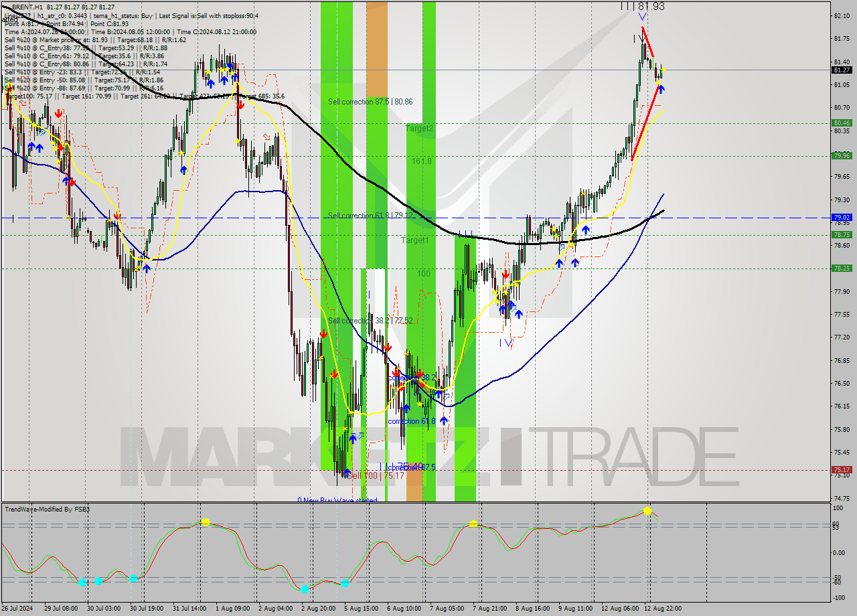Click the -60 level on the oscillator scale
The height and width of the screenshot is (616, 857).
point(836,582)
